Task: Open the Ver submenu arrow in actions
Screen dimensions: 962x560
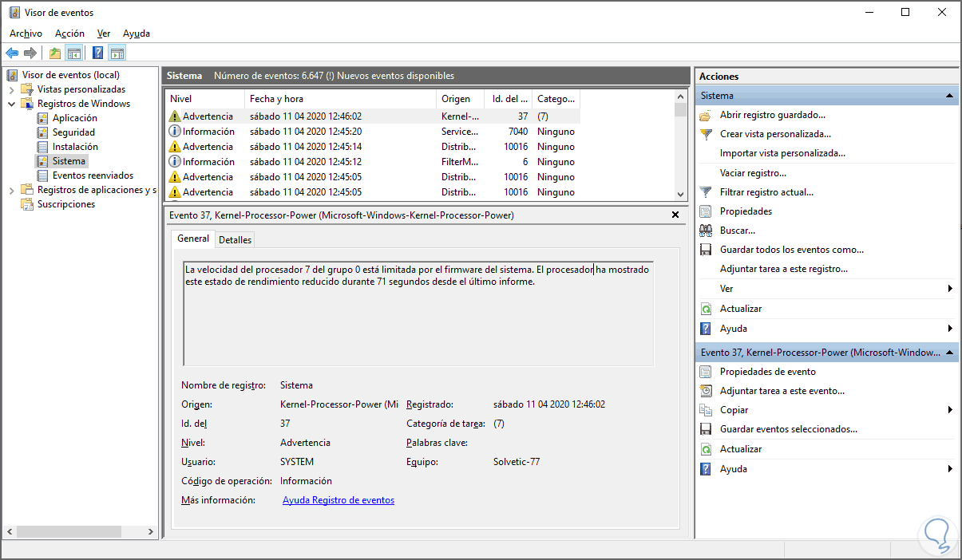Action: tap(949, 289)
